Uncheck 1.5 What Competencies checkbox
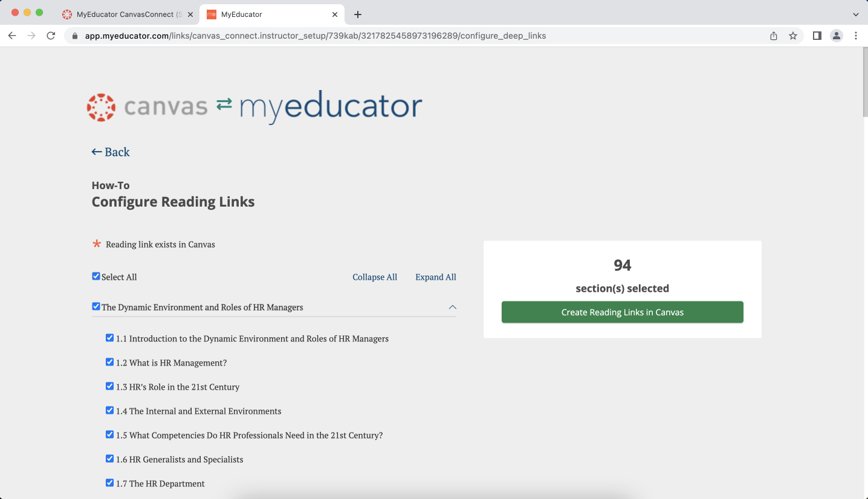Screen dimensions: 868x499 109,434
